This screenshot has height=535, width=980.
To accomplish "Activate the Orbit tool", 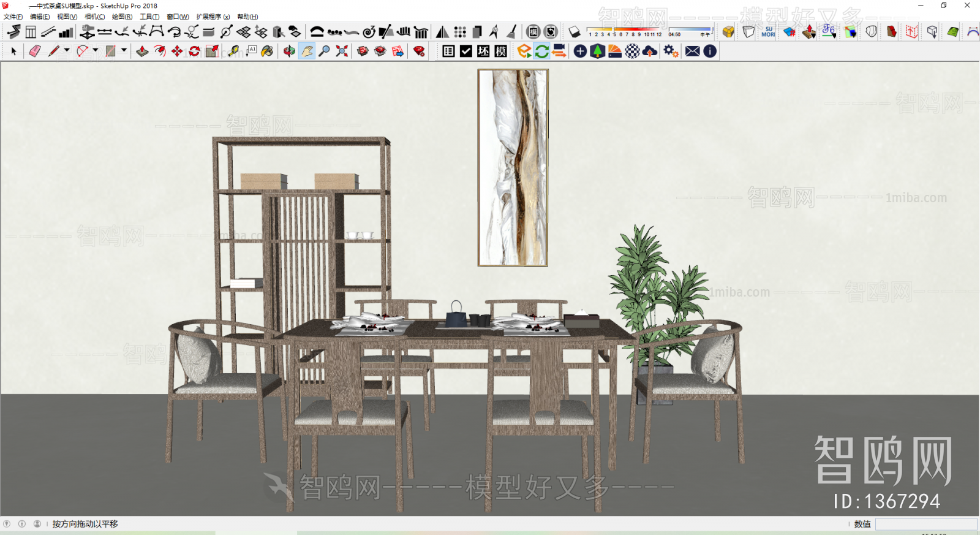I will click(289, 51).
